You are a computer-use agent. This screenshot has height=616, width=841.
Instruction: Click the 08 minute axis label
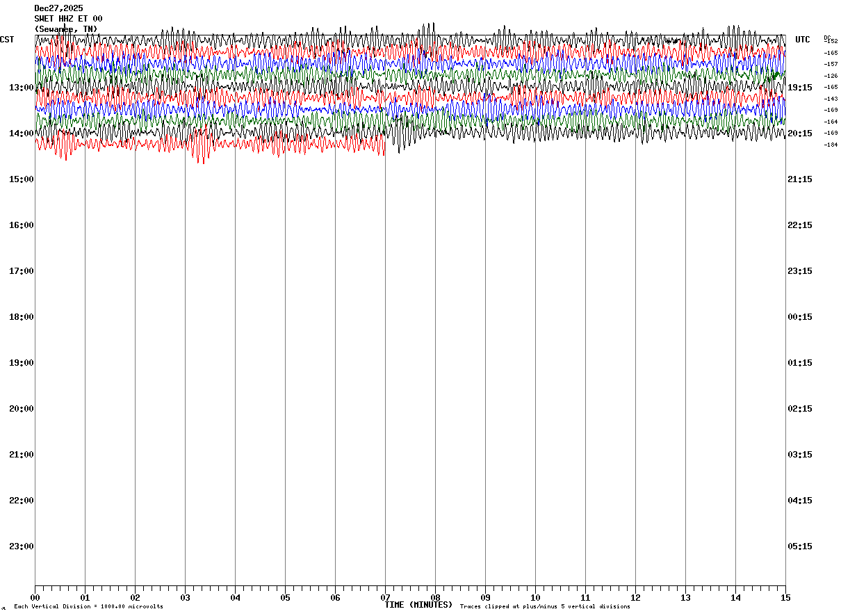click(435, 598)
